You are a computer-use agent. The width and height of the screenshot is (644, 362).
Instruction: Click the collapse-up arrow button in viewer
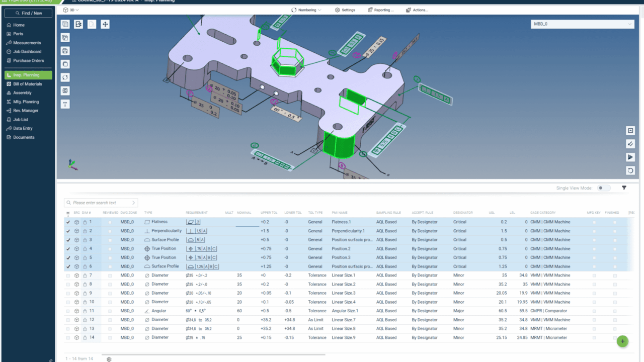pos(630,131)
